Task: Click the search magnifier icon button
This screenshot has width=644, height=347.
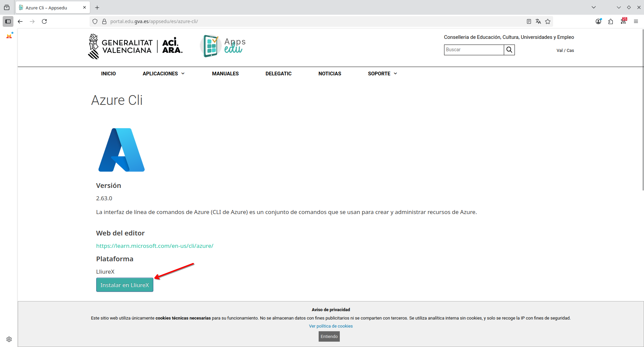Action: pyautogui.click(x=509, y=50)
